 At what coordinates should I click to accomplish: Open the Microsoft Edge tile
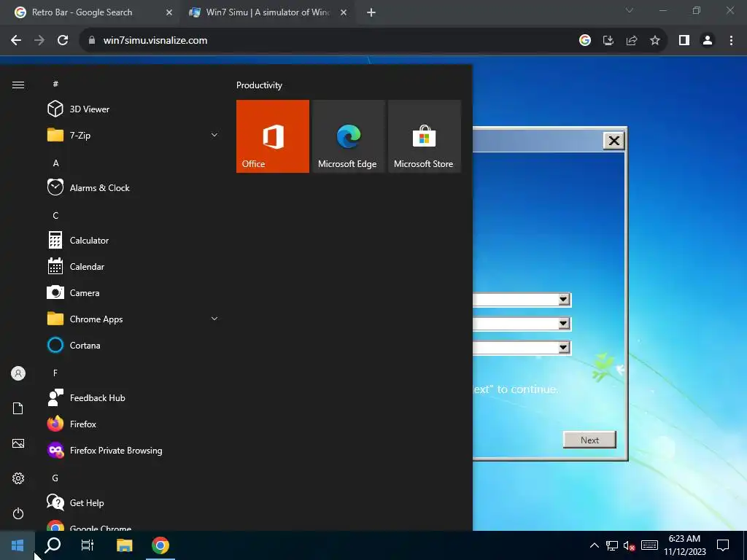click(348, 136)
